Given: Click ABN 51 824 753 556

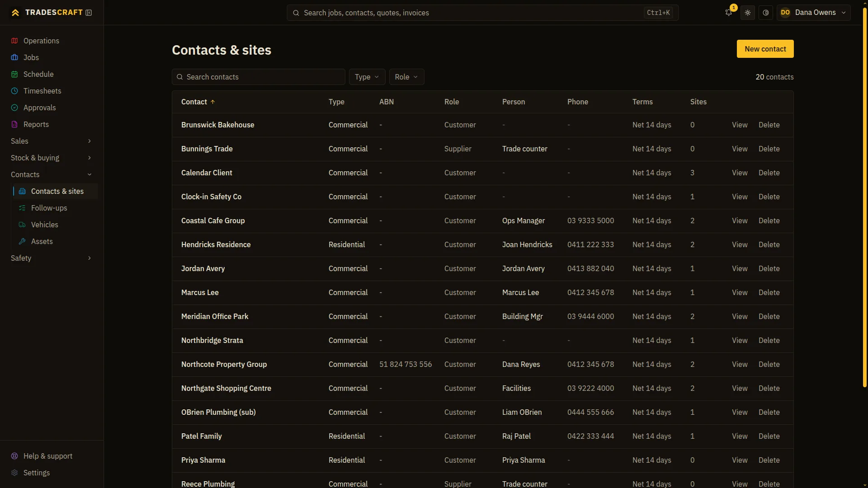Looking at the screenshot, I should click(x=406, y=364).
